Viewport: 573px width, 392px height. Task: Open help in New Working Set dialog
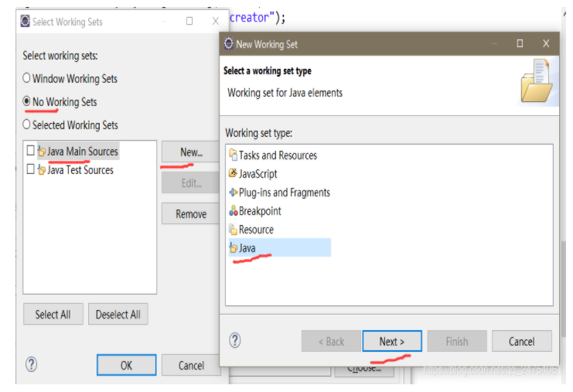coord(235,340)
